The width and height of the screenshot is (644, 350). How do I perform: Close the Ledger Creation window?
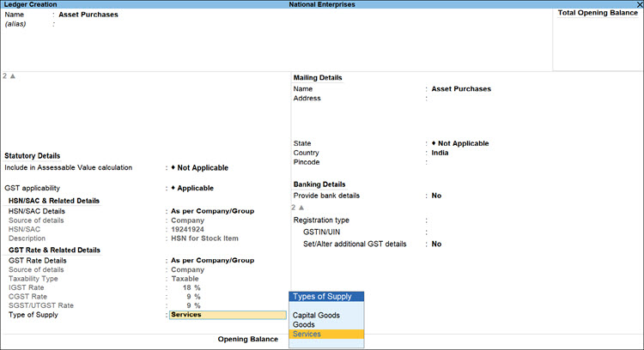636,4
